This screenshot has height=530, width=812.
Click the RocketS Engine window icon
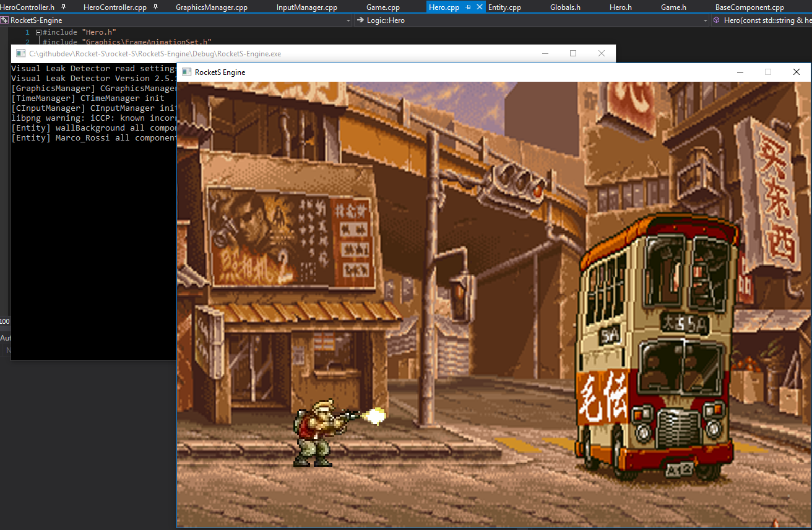(186, 72)
